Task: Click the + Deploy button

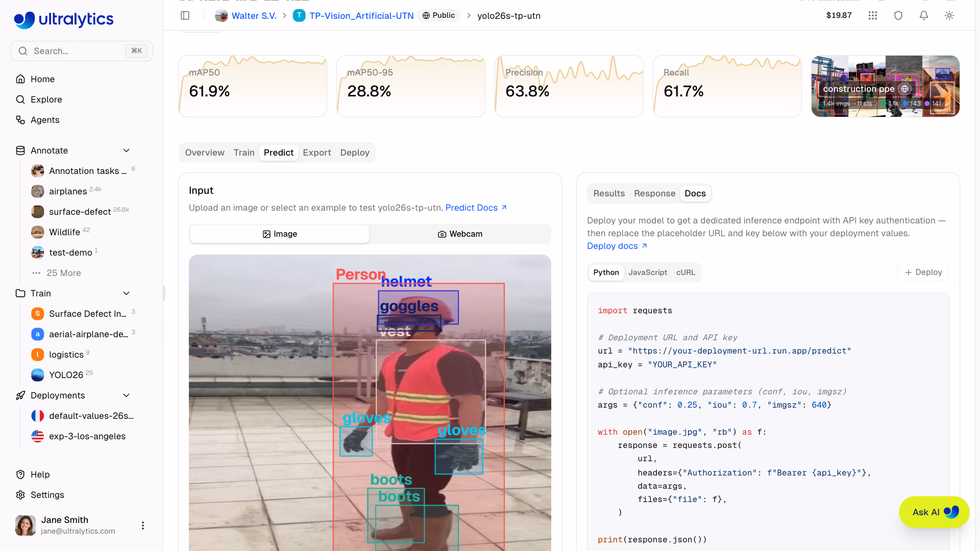Action: (x=923, y=272)
